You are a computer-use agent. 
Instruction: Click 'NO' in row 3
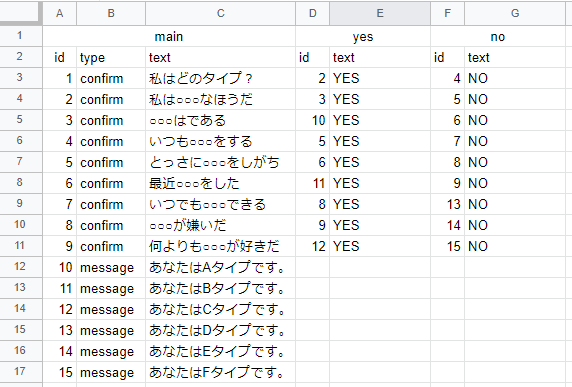[515, 78]
